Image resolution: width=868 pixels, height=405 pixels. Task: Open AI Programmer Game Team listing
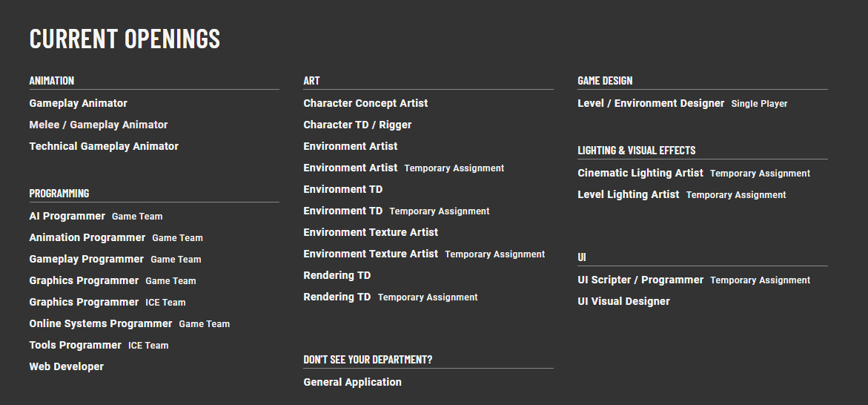[x=96, y=217]
